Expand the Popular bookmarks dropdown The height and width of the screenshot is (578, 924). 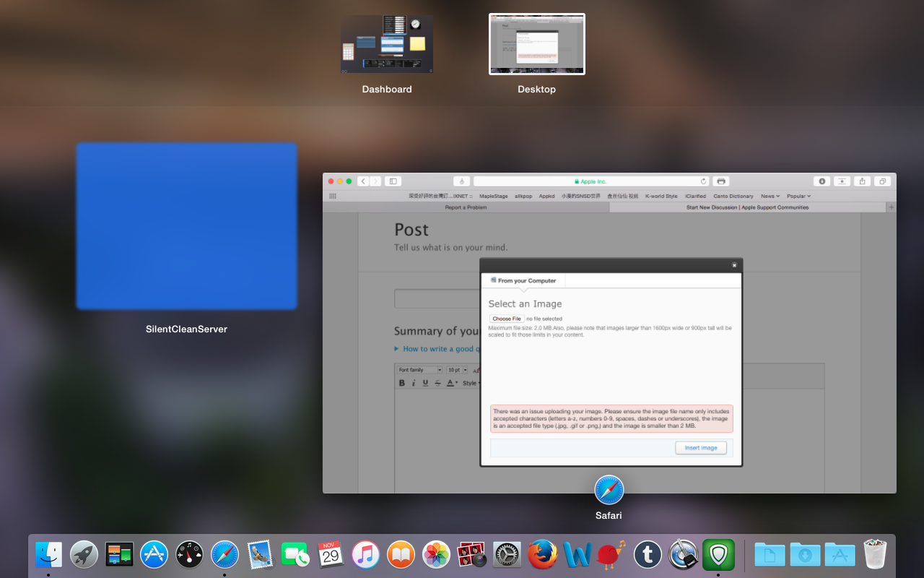click(x=798, y=196)
